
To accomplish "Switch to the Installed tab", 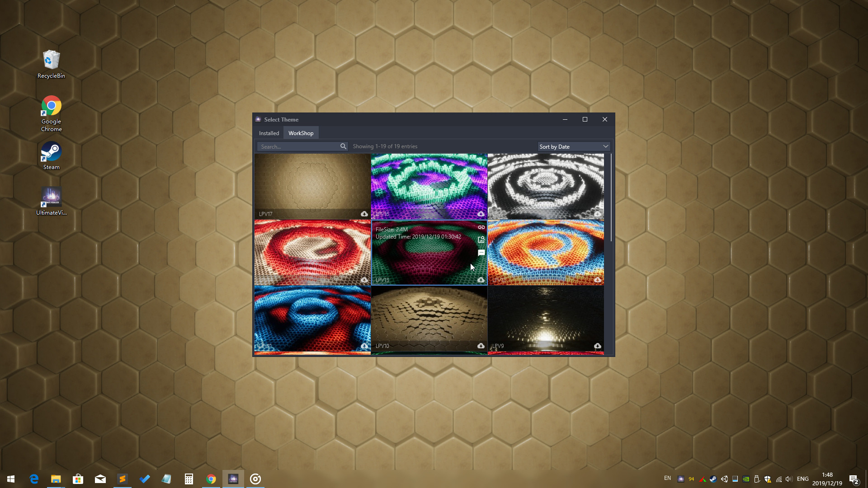I will [x=269, y=133].
